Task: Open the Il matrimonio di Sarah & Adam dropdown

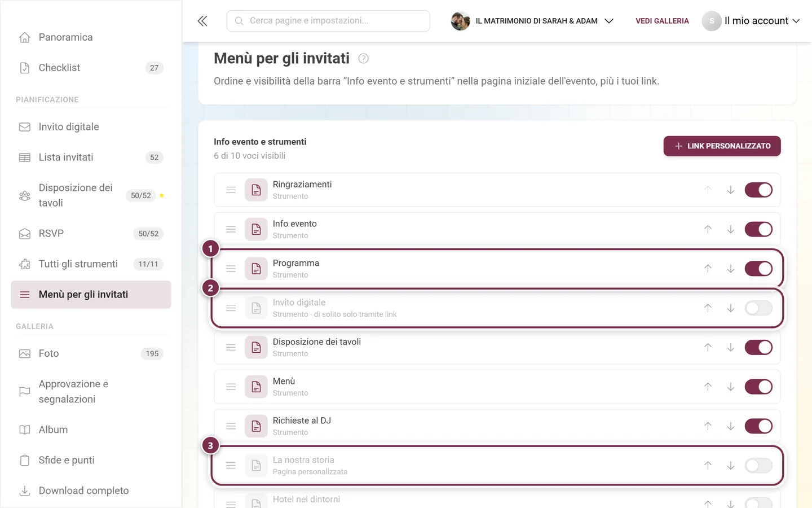Action: tap(532, 21)
